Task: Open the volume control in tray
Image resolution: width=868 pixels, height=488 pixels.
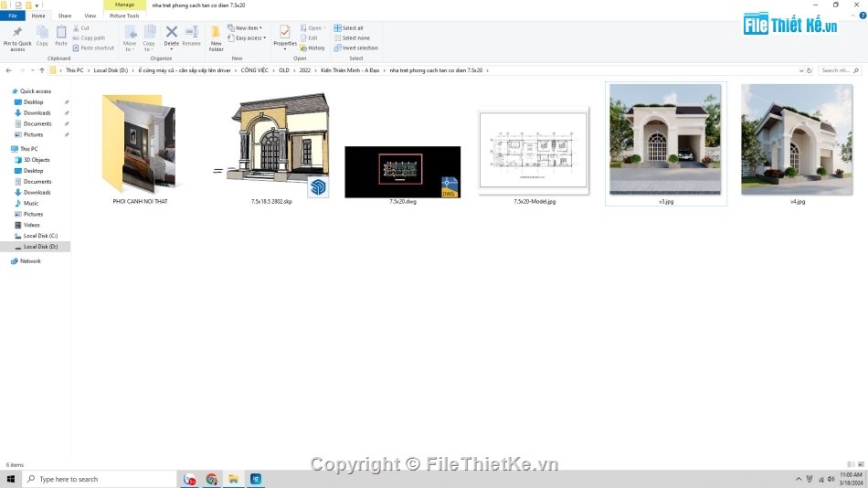Action: [831, 479]
